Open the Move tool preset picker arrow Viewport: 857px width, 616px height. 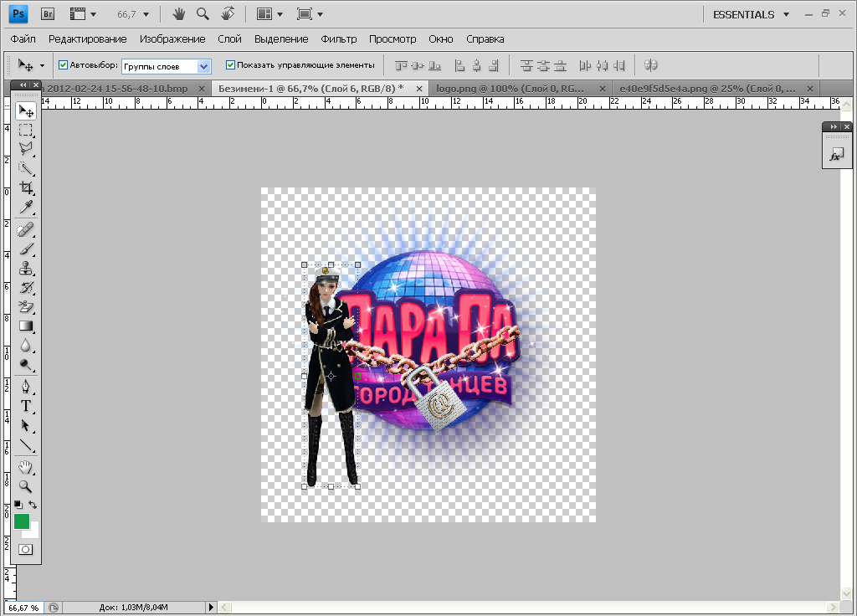coord(42,65)
